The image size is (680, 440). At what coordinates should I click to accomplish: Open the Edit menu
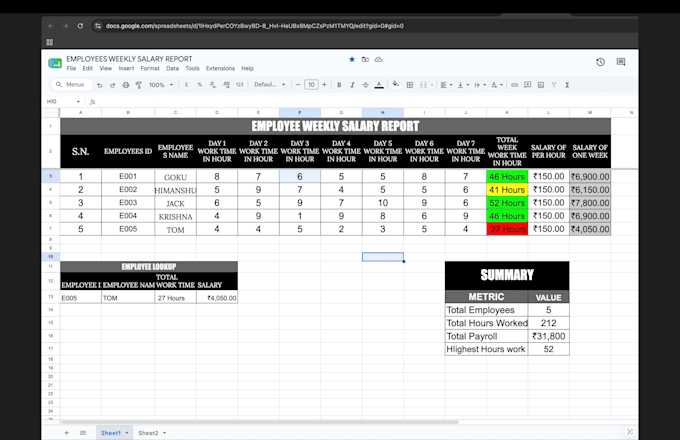coord(88,68)
